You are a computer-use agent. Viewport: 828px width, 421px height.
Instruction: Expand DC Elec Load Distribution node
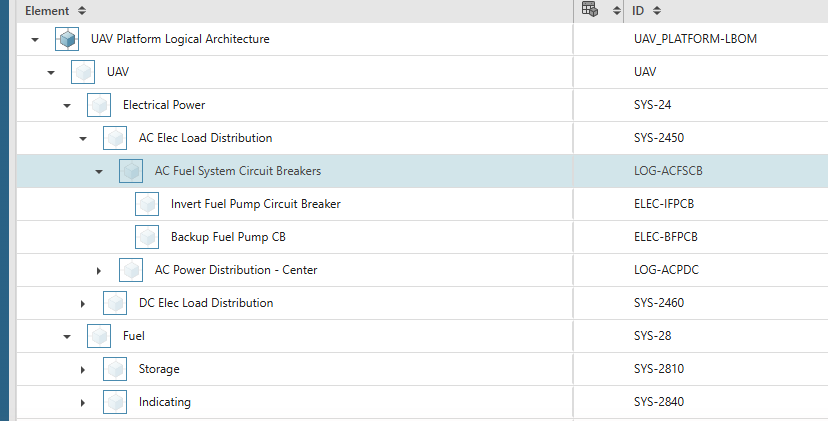click(x=83, y=304)
